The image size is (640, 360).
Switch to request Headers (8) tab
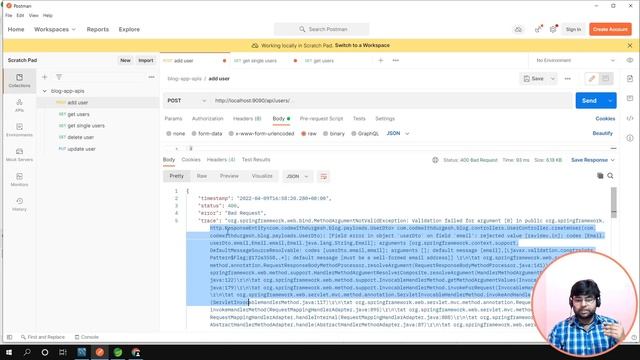click(x=247, y=118)
